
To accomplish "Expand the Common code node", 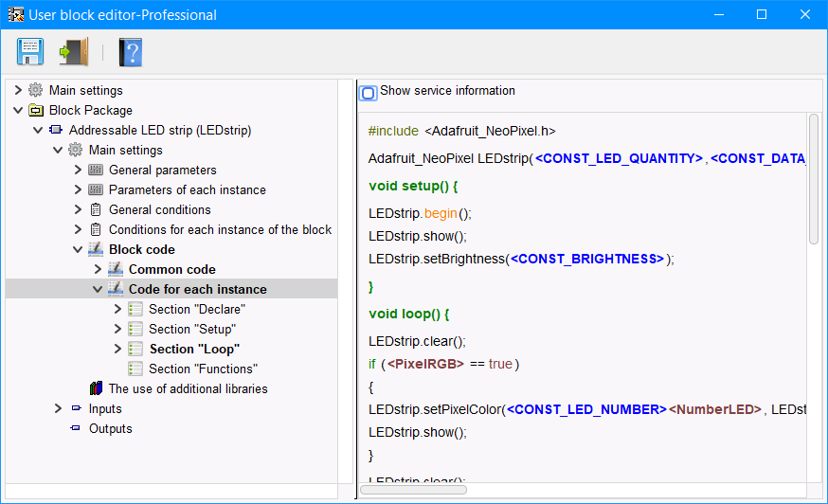I will [x=98, y=270].
